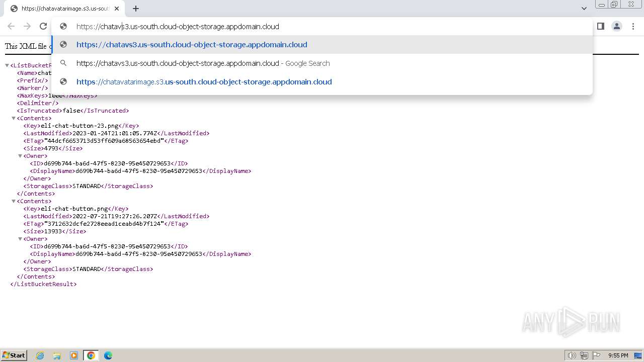Reload the page
The width and height of the screenshot is (644, 362).
point(43,26)
